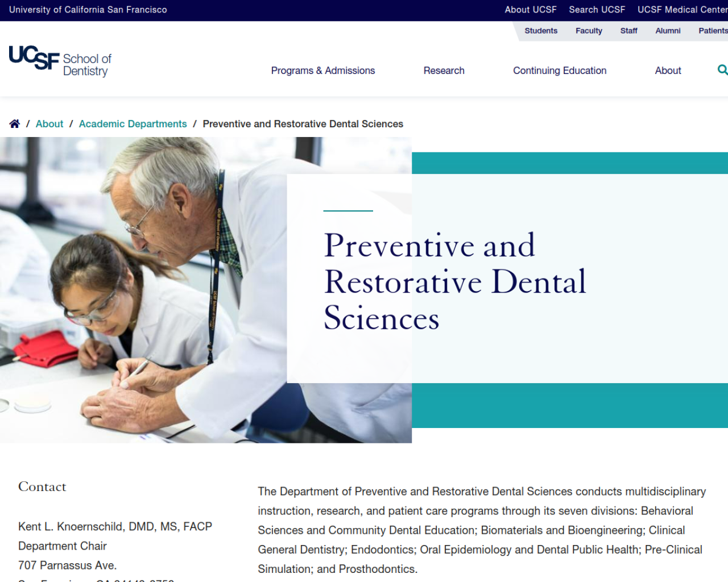Screen dimensions: 728x582
Task: Open Programs & Admissions menu
Action: tap(323, 70)
